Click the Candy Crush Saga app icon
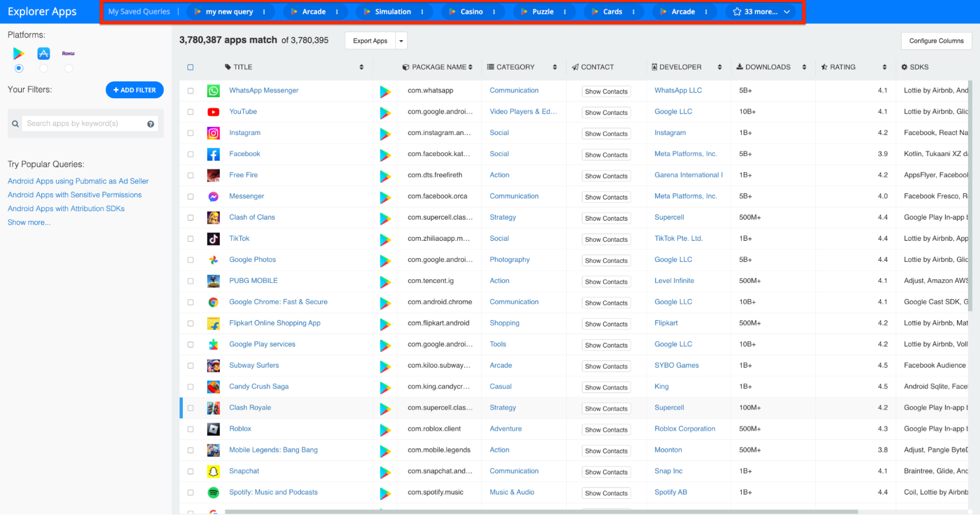 pyautogui.click(x=213, y=386)
